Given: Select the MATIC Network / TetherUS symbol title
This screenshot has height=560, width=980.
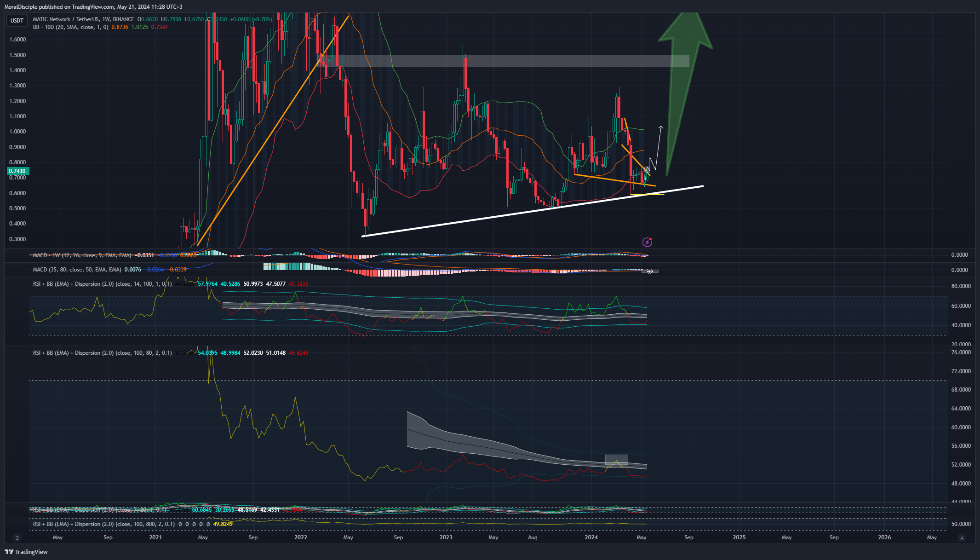Looking at the screenshot, I should coord(84,19).
